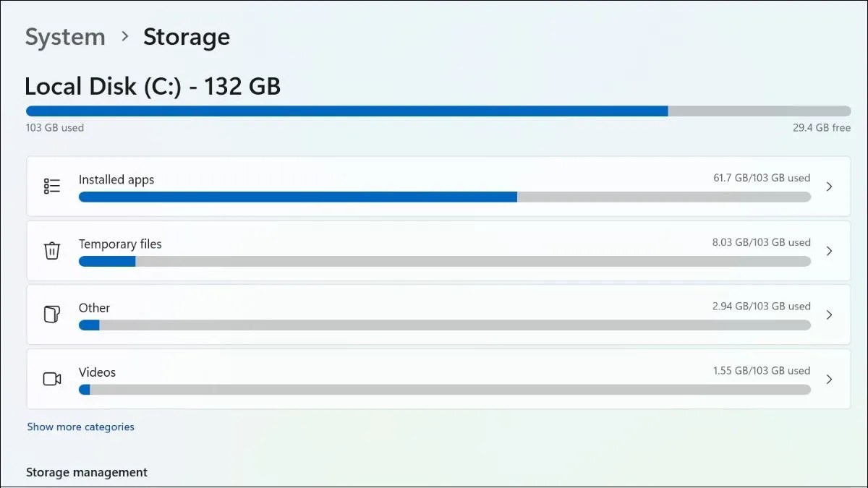Click the Temporary files trash icon
Image resolution: width=868 pixels, height=488 pixels.
51,250
